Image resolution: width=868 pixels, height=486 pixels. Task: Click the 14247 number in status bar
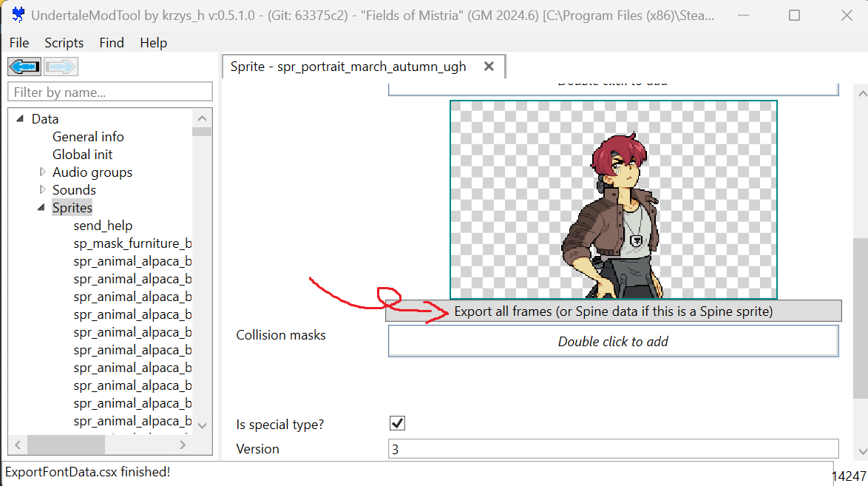click(x=849, y=476)
